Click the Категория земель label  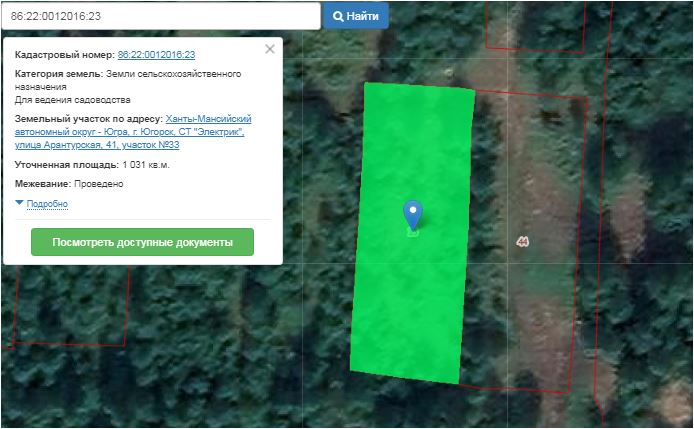(58, 74)
